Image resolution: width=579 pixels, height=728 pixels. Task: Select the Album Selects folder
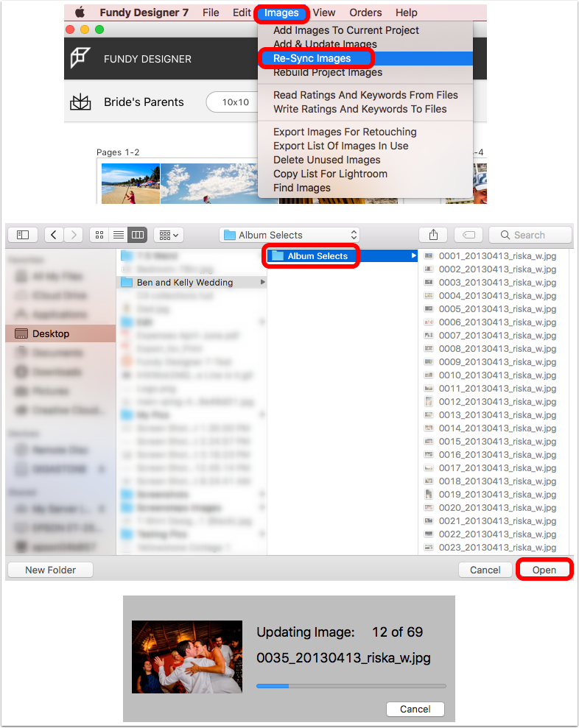coord(342,256)
